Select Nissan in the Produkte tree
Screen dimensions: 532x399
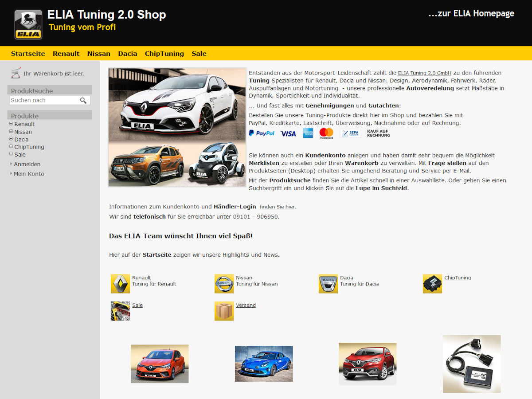(23, 132)
